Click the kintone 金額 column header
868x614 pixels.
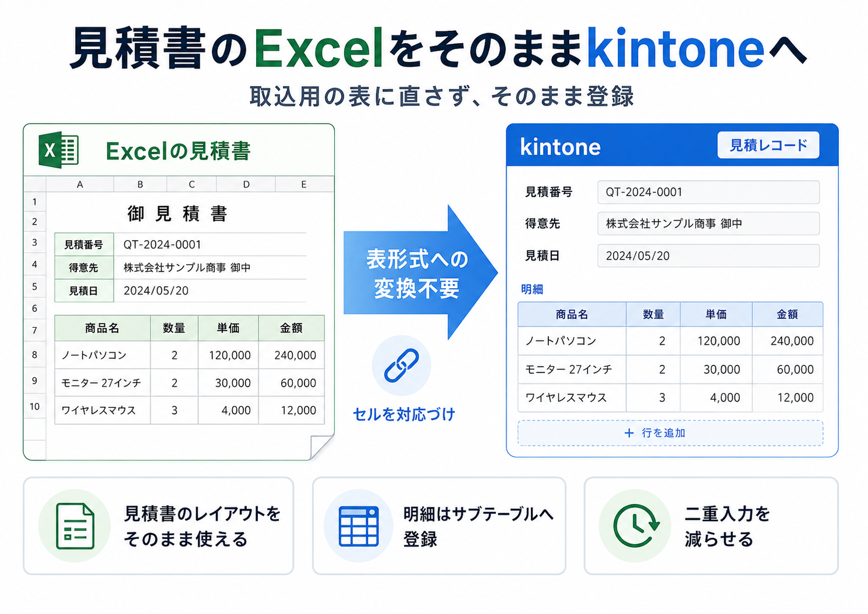788,314
